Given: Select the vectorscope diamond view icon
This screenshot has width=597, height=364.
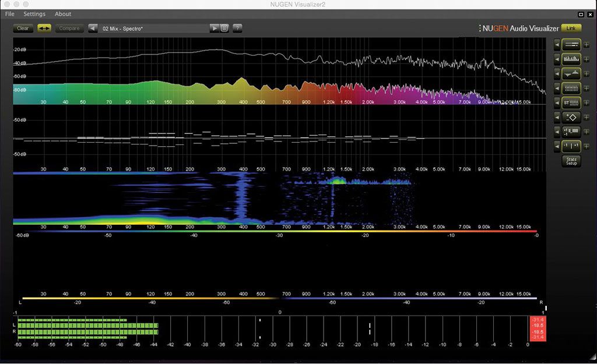Looking at the screenshot, I should point(570,117).
